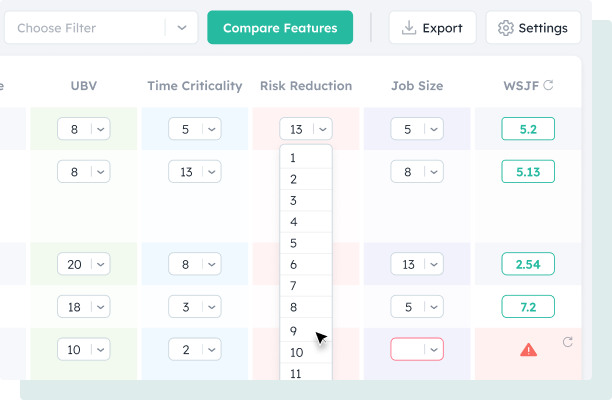The image size is (612, 400).
Task: Select option 6 in the dropdown list
Action: click(x=306, y=265)
